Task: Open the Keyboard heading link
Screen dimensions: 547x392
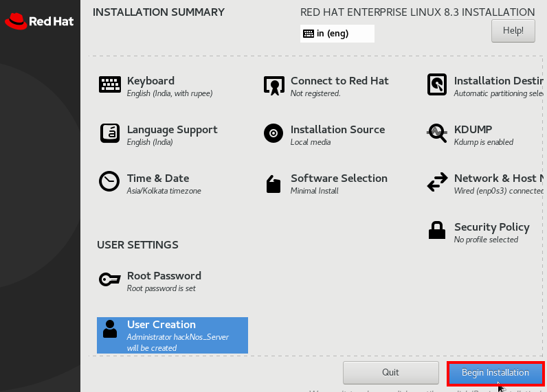Action: click(x=150, y=81)
